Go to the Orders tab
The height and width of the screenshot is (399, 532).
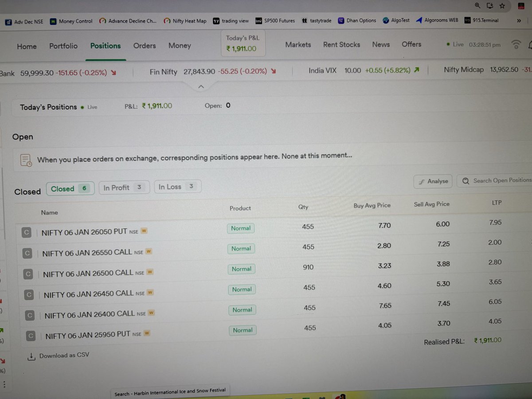click(145, 46)
